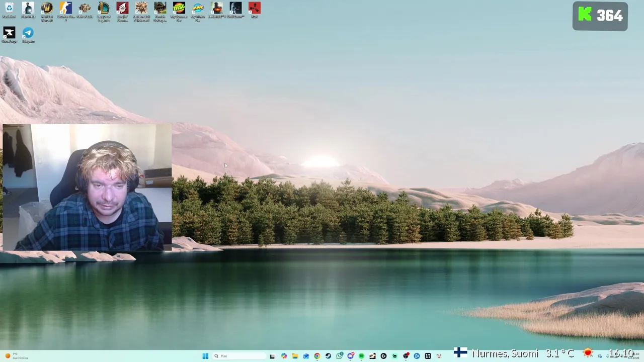
Task: Select the Until Dawn desktop shortcut
Action: (235, 11)
